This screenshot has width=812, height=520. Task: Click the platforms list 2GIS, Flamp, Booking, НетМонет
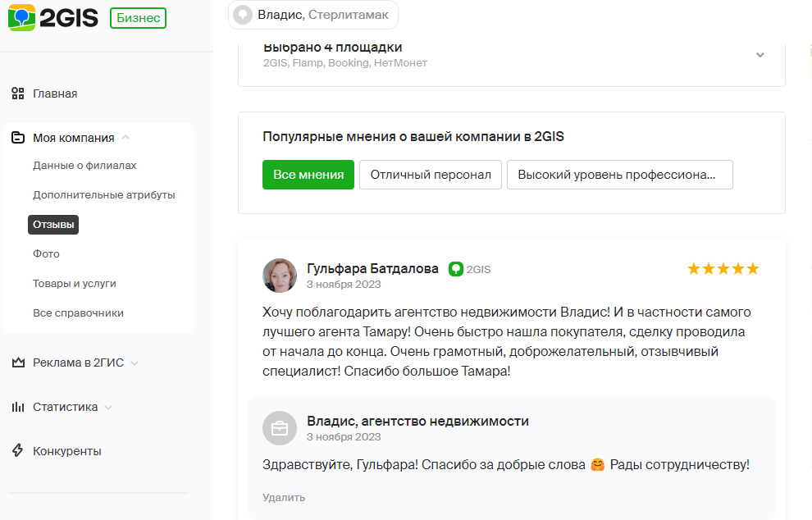coord(345,62)
